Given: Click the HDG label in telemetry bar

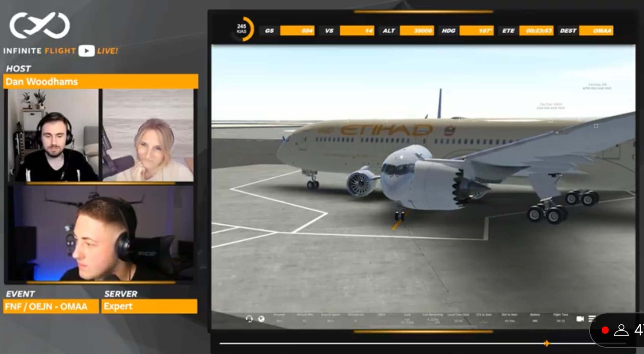Looking at the screenshot, I should pyautogui.click(x=448, y=31).
